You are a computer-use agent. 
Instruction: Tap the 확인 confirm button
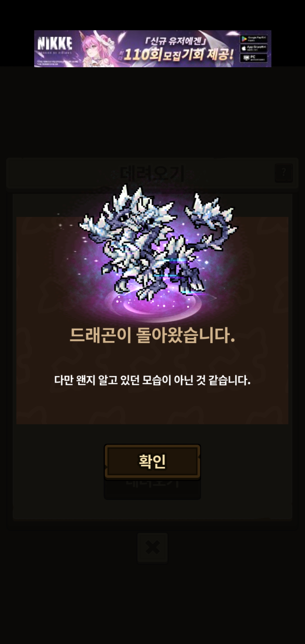point(152,462)
